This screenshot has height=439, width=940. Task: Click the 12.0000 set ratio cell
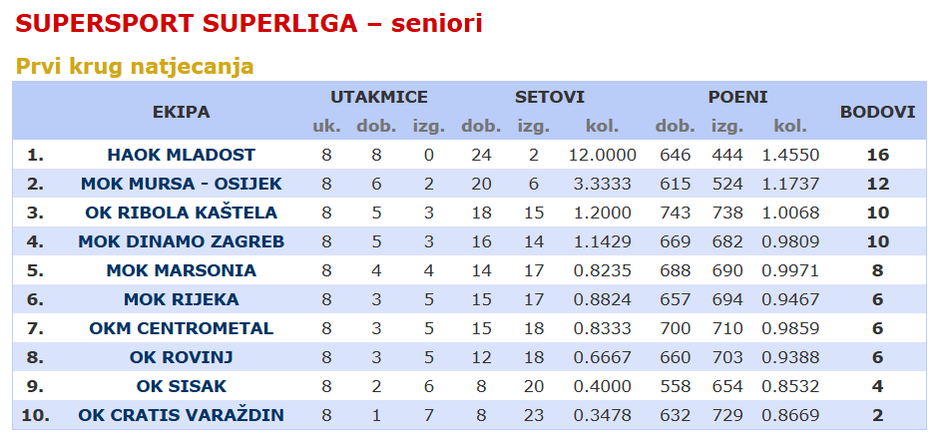tap(603, 155)
